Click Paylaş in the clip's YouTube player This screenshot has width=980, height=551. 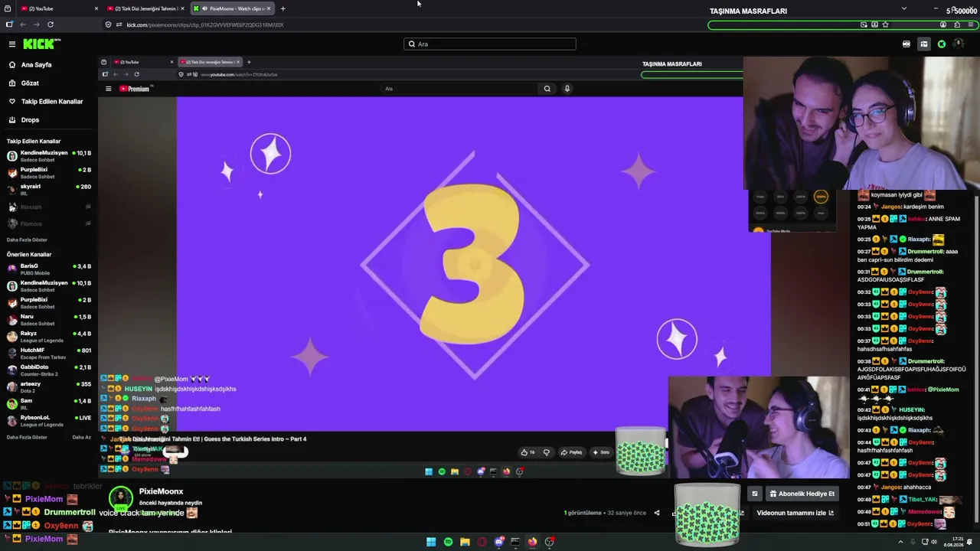[571, 452]
